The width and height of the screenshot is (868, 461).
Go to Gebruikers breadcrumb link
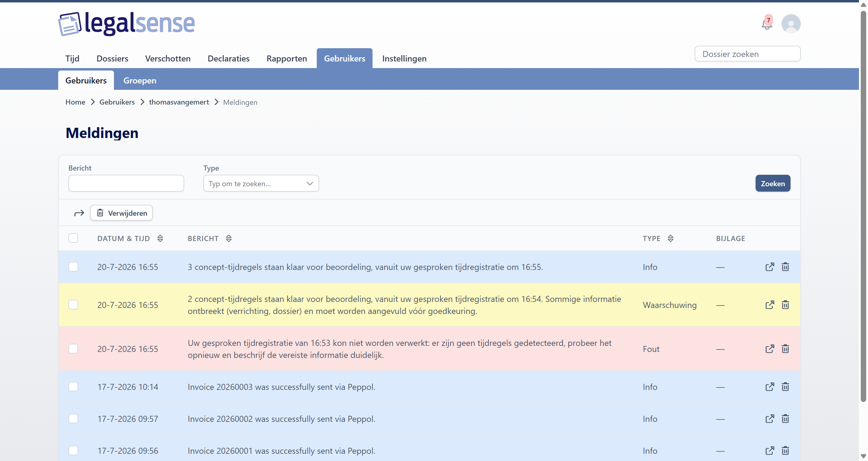[x=117, y=102]
